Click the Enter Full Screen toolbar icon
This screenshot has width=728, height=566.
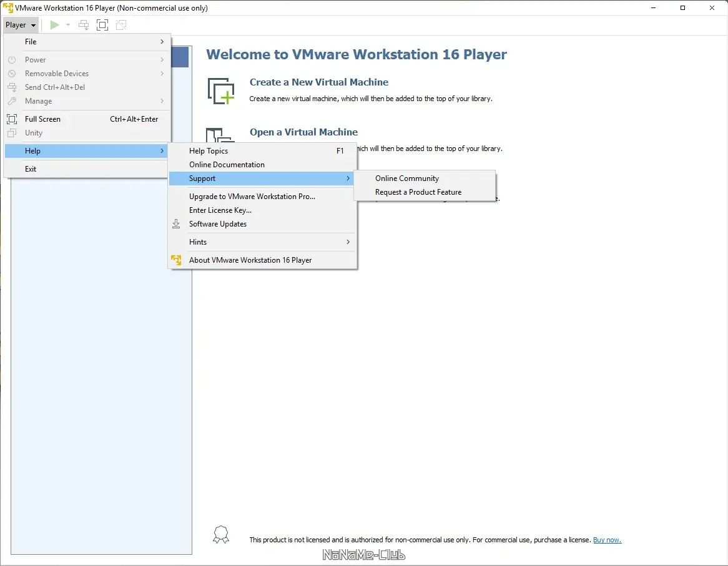102,24
